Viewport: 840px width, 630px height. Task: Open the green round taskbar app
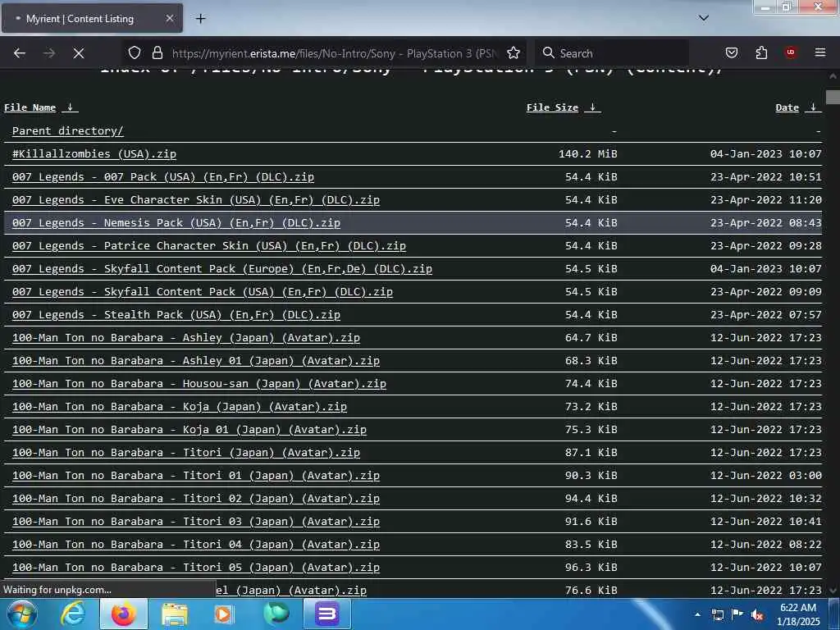276,614
